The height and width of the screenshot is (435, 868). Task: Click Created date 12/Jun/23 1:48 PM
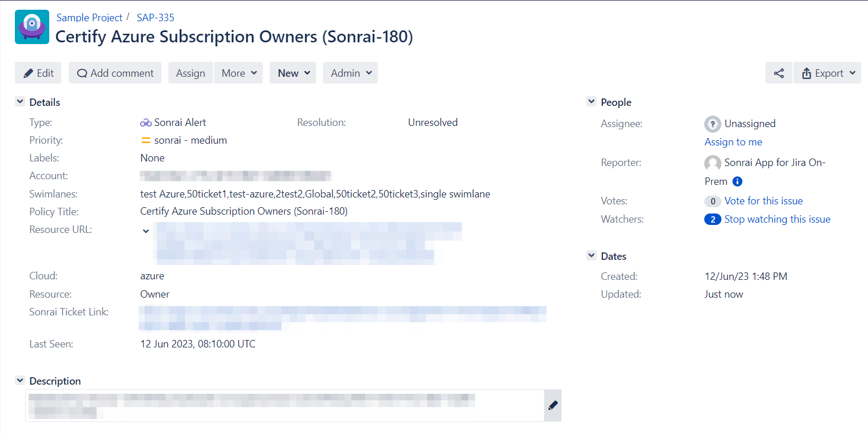tap(746, 276)
